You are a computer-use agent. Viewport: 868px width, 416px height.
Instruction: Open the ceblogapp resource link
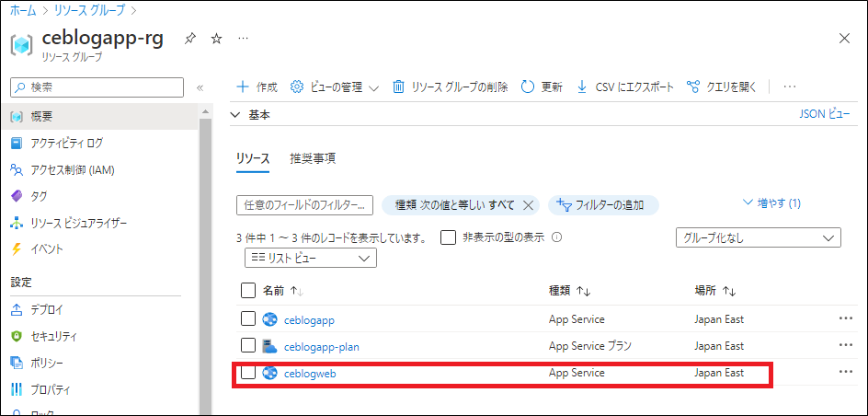(309, 319)
